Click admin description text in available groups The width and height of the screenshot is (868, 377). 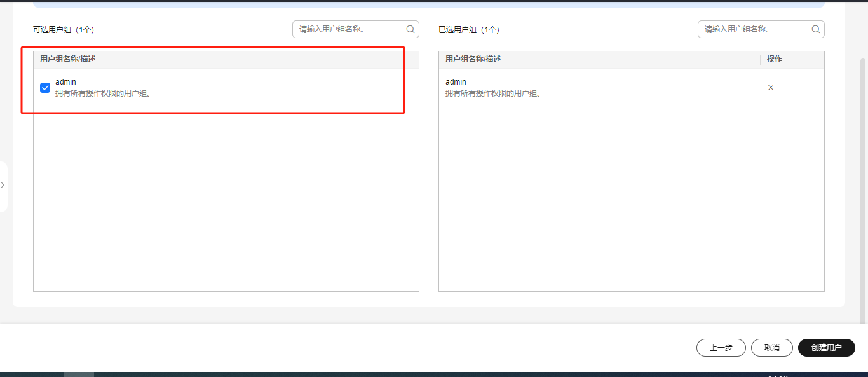pyautogui.click(x=103, y=93)
